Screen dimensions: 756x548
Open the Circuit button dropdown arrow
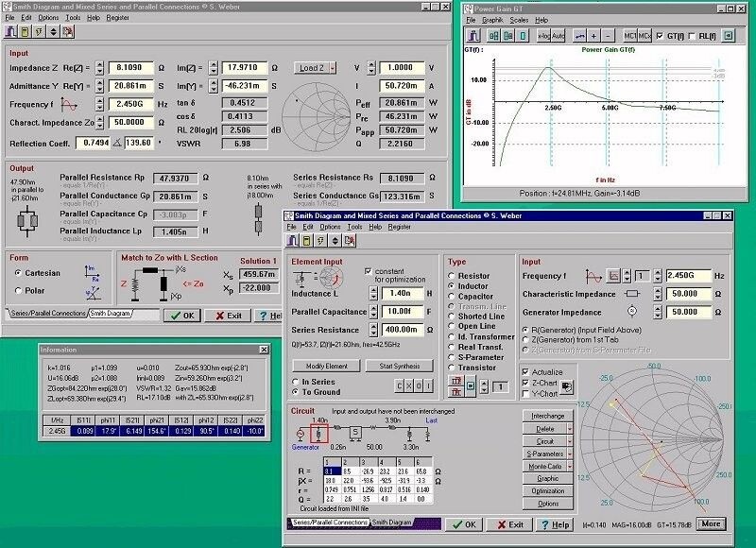(x=570, y=441)
